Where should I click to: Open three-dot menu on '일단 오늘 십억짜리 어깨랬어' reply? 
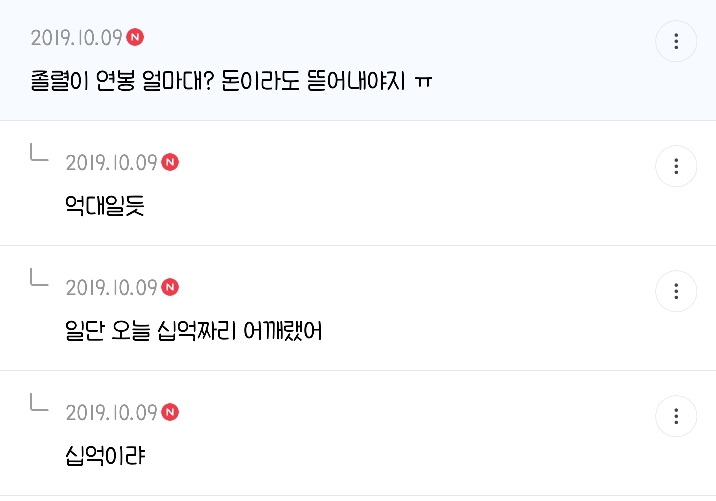[676, 291]
